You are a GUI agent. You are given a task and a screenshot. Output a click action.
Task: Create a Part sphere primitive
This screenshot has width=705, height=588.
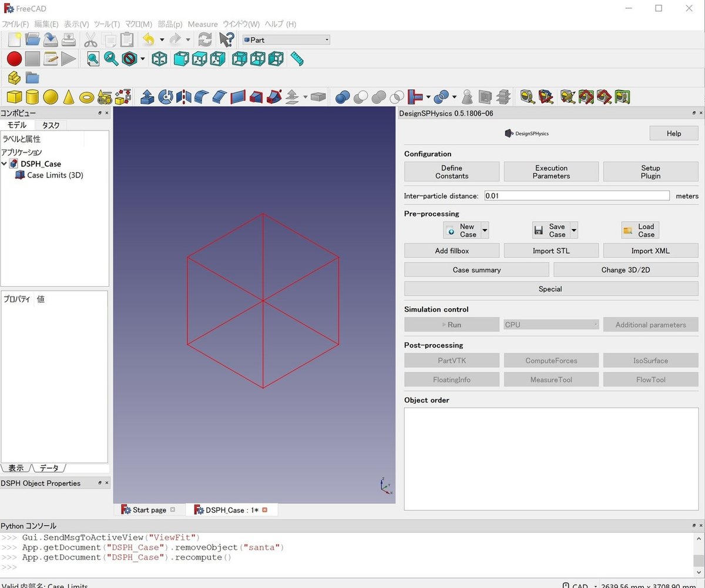[51, 97]
